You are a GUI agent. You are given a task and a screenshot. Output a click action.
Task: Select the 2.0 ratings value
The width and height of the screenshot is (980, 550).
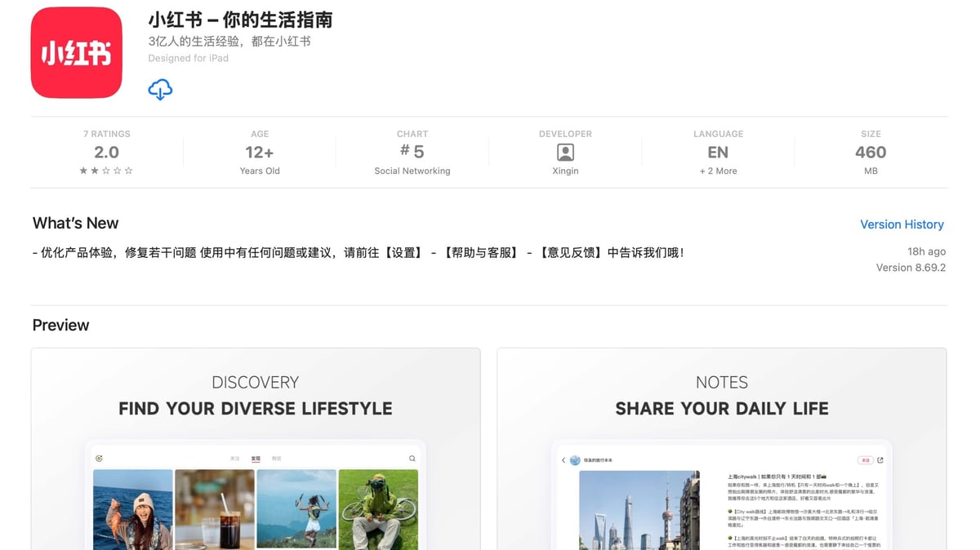(x=106, y=153)
